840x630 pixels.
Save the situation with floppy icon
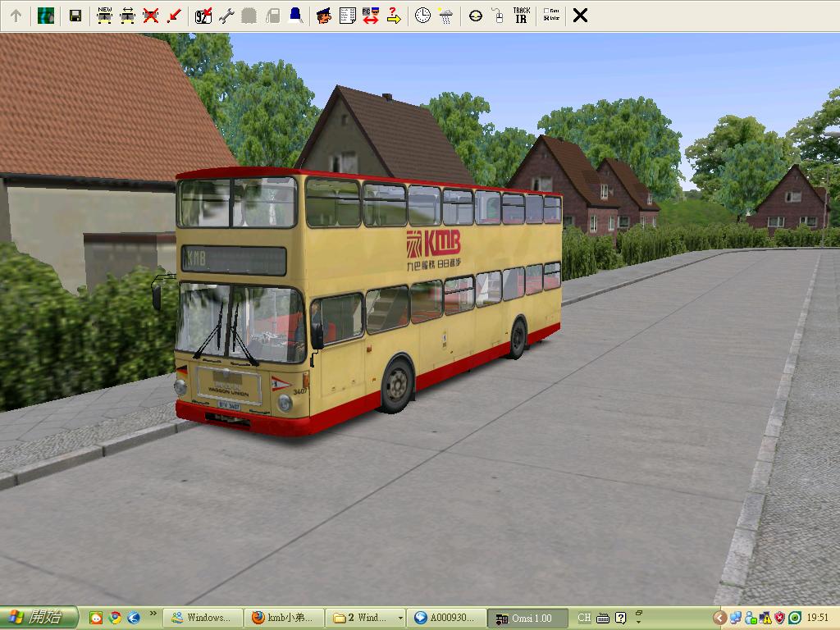75,16
